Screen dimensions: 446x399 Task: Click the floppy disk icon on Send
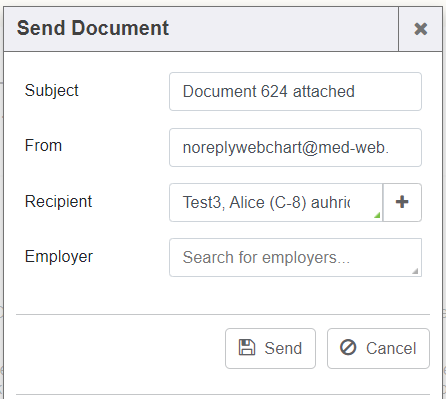tap(247, 348)
